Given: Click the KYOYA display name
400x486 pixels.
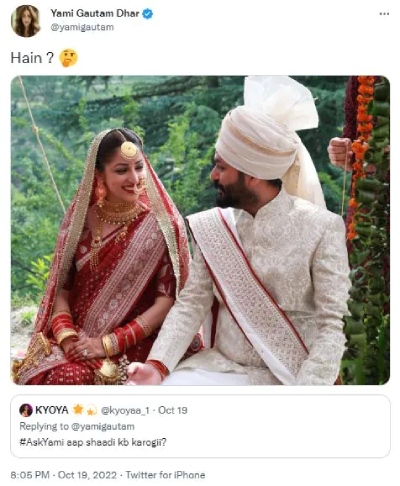Looking at the screenshot, I should [52, 410].
